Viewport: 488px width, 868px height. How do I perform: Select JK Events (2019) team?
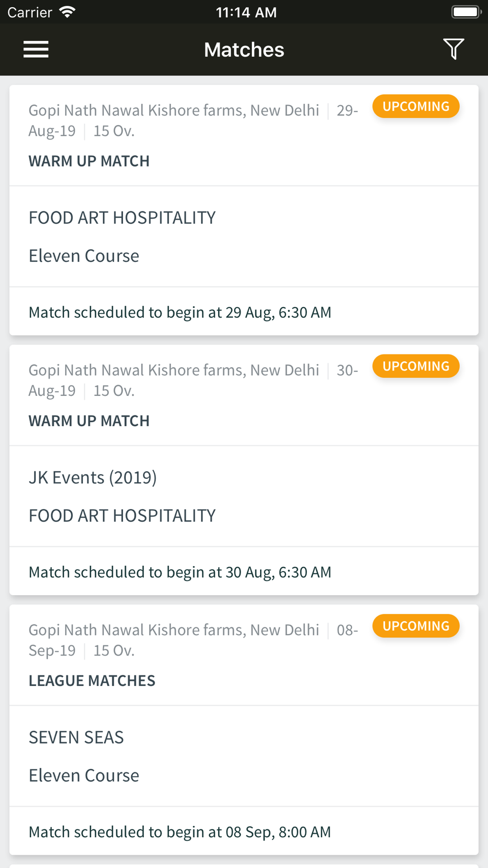point(93,477)
